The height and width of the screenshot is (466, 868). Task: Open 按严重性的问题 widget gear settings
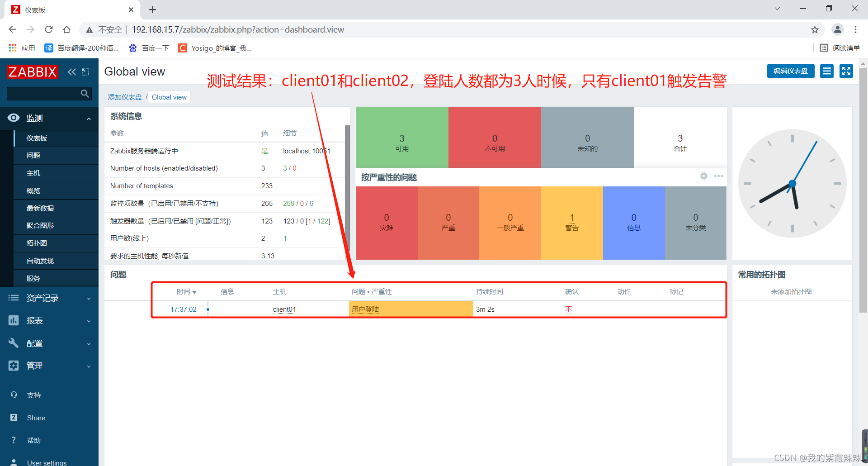coord(704,176)
